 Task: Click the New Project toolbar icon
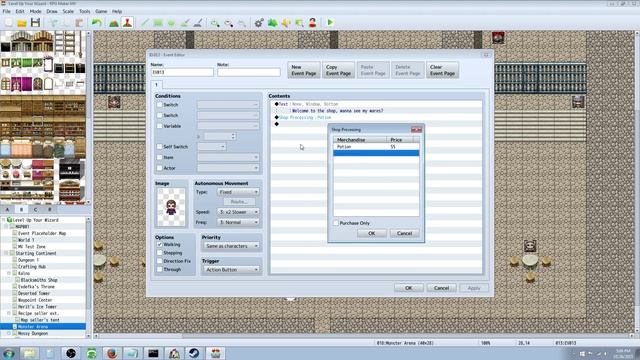[x=8, y=23]
